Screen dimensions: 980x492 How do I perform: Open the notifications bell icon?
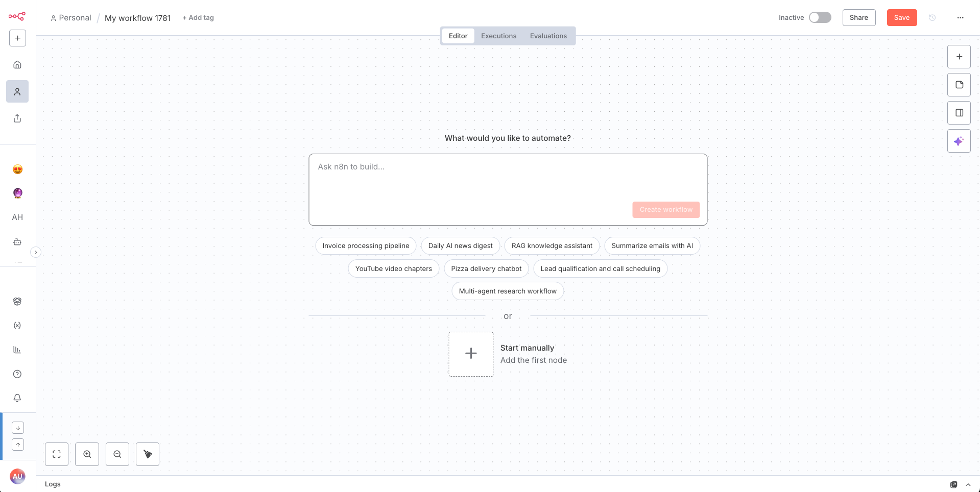[x=17, y=398]
